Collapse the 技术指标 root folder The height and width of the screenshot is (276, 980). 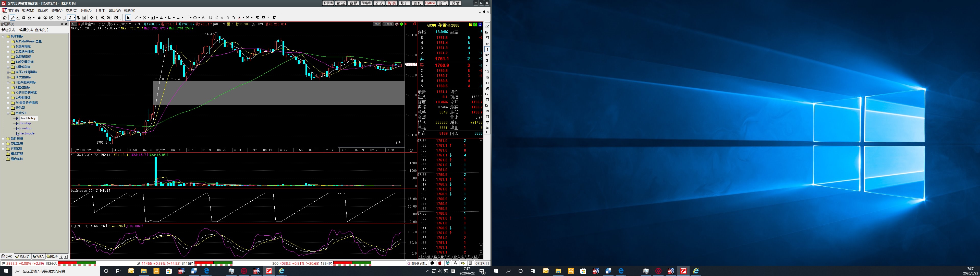[3, 36]
